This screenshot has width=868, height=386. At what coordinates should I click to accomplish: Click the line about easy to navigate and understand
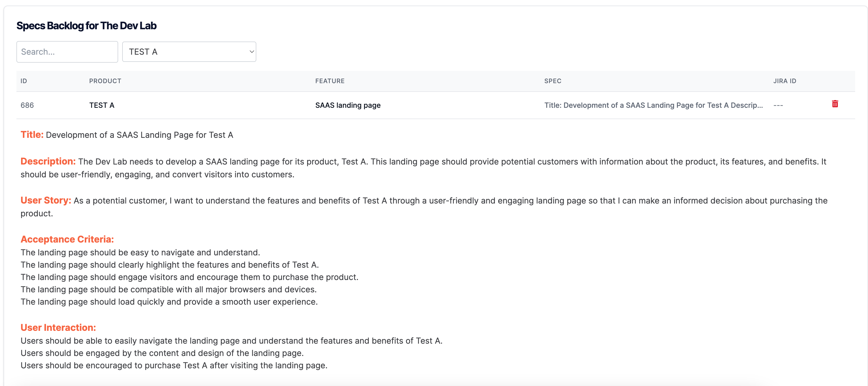tap(140, 252)
